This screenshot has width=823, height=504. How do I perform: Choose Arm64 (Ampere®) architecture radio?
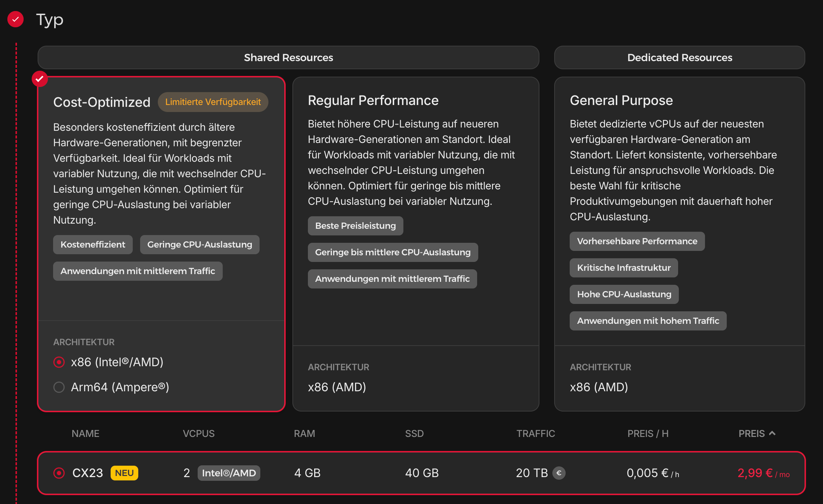coord(59,387)
